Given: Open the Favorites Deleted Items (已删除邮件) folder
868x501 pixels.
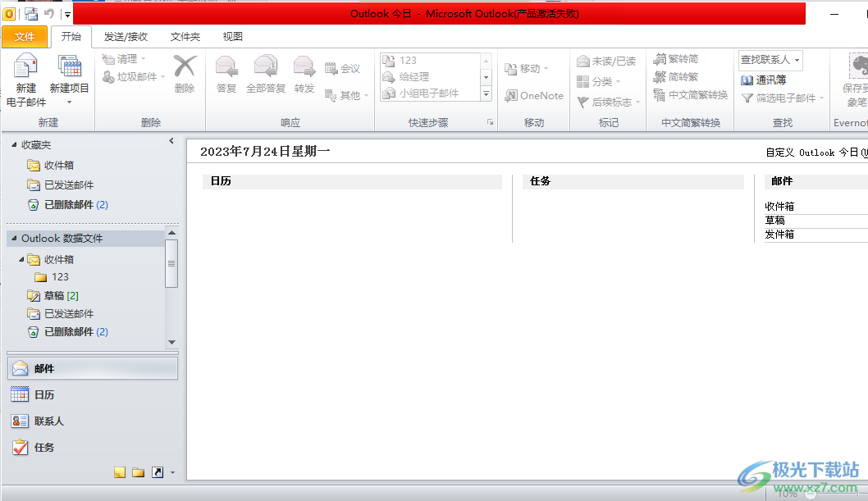Looking at the screenshot, I should [67, 205].
